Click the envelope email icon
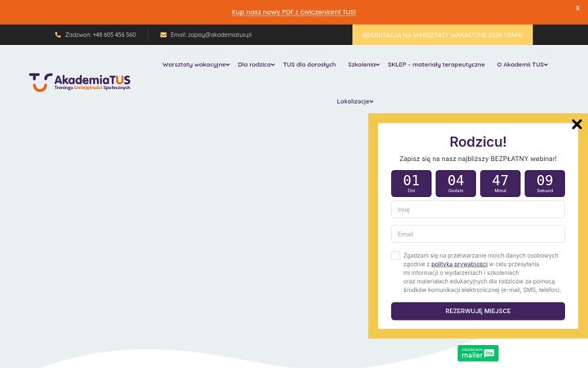 pos(163,34)
